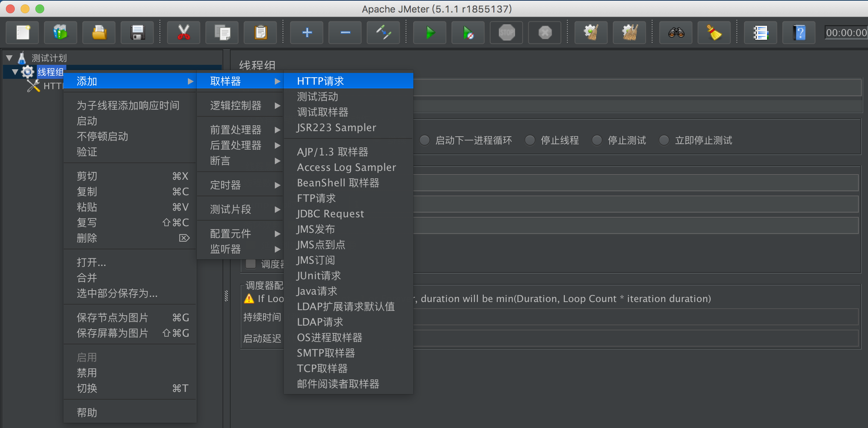868x428 pixels.
Task: Click the Clear gear-broom icon
Action: tap(591, 32)
